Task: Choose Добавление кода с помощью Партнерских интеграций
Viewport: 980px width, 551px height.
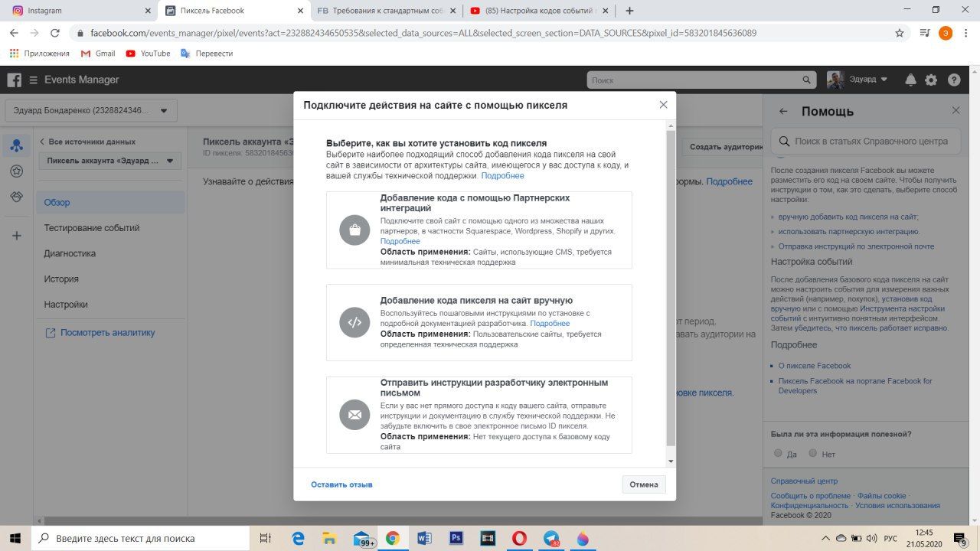Action: [x=479, y=230]
